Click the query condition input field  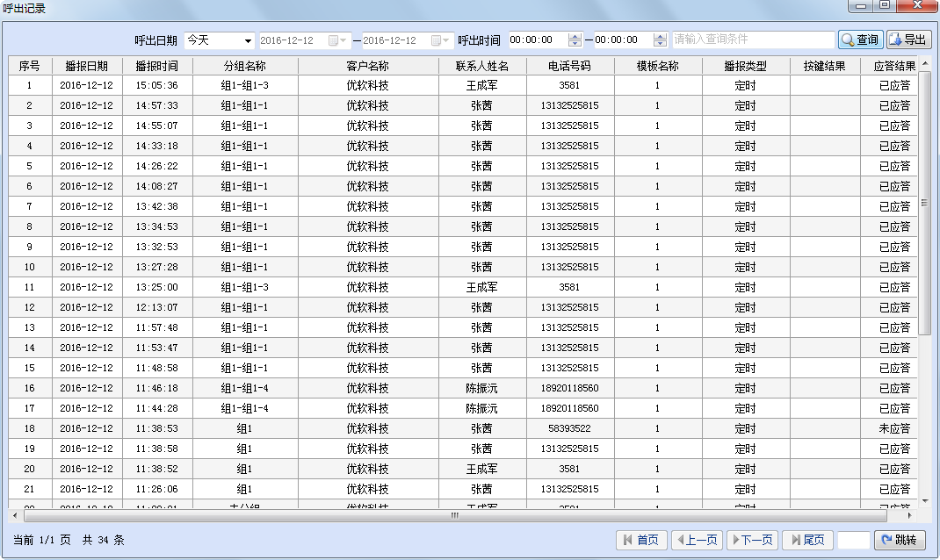coord(753,39)
